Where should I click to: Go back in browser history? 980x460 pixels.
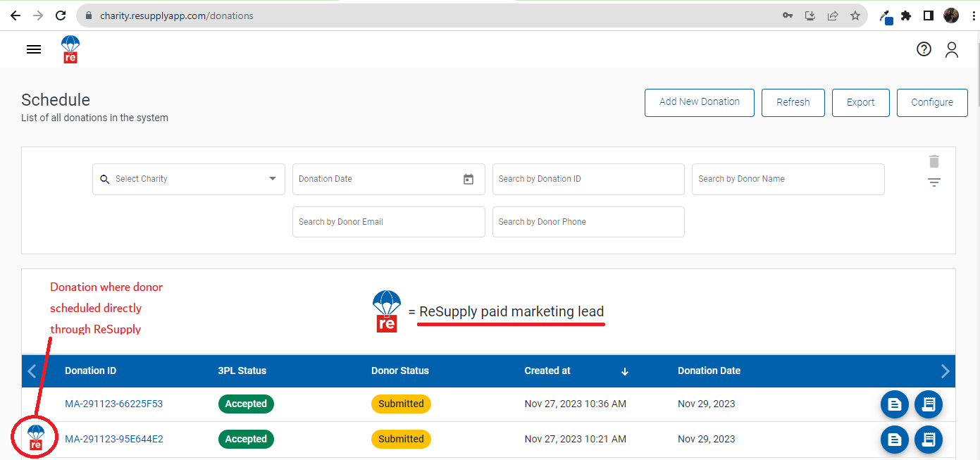15,15
